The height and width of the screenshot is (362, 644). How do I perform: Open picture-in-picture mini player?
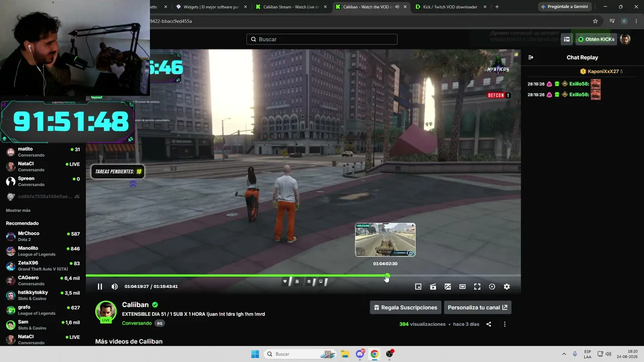(x=418, y=287)
